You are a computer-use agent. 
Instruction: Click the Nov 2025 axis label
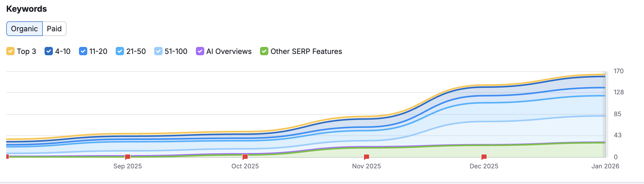[x=366, y=166]
